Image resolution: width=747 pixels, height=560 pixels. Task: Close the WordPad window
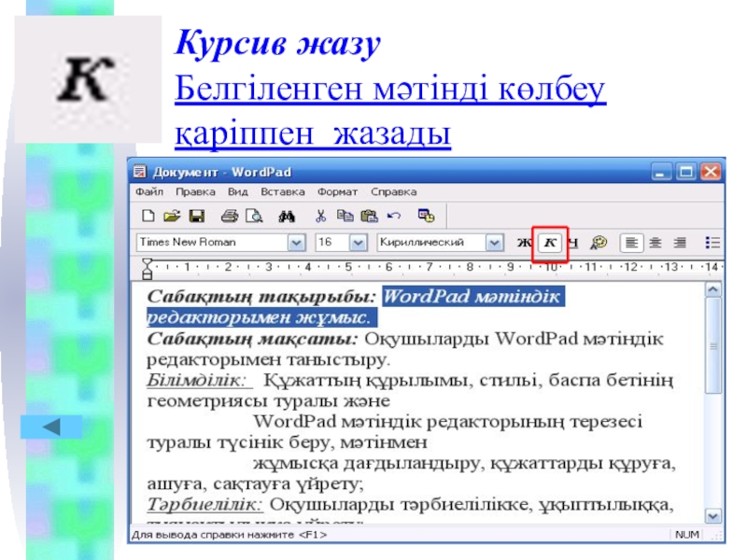point(711,172)
